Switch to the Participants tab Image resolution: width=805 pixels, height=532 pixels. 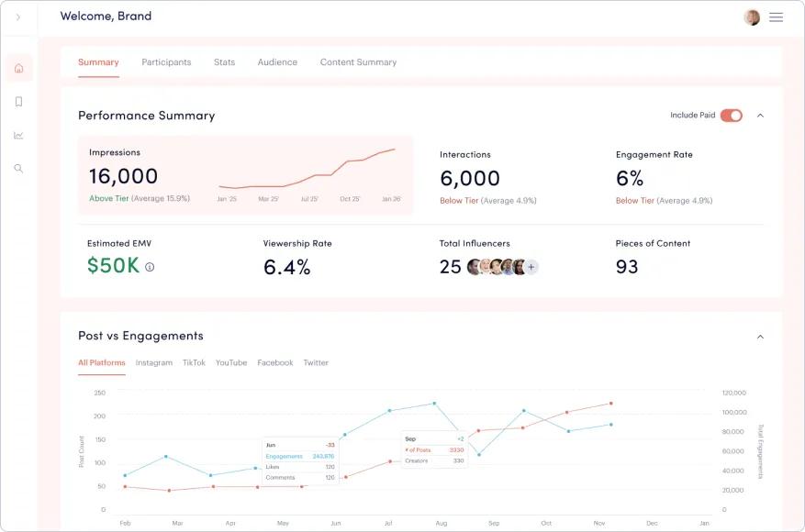(166, 62)
